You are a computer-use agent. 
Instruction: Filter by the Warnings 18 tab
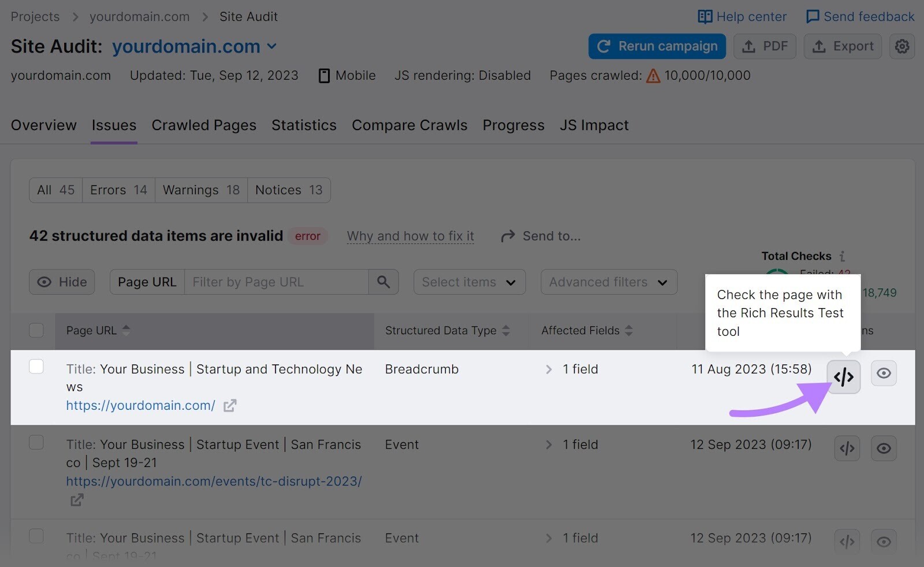click(x=201, y=190)
